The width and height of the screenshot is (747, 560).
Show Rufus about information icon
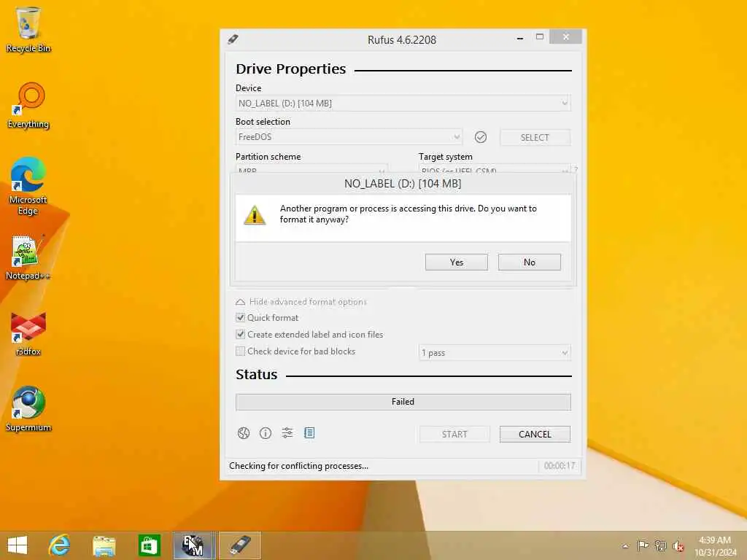266,433
